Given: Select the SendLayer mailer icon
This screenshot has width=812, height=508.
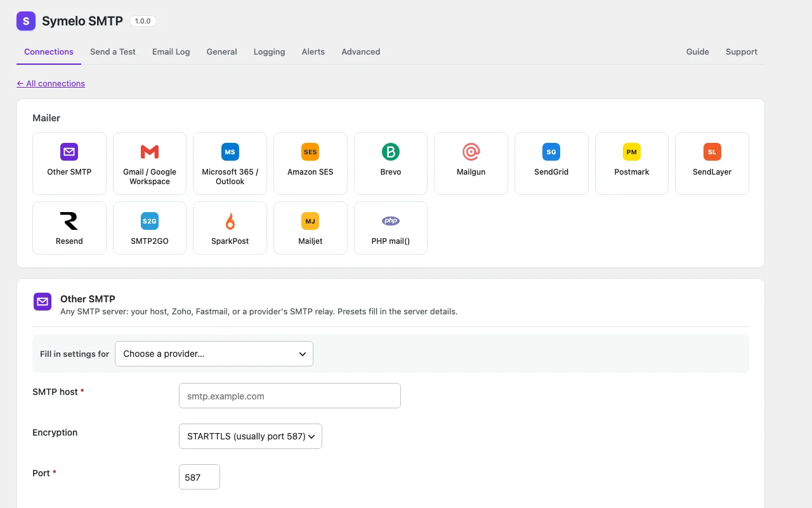Looking at the screenshot, I should [x=712, y=152].
